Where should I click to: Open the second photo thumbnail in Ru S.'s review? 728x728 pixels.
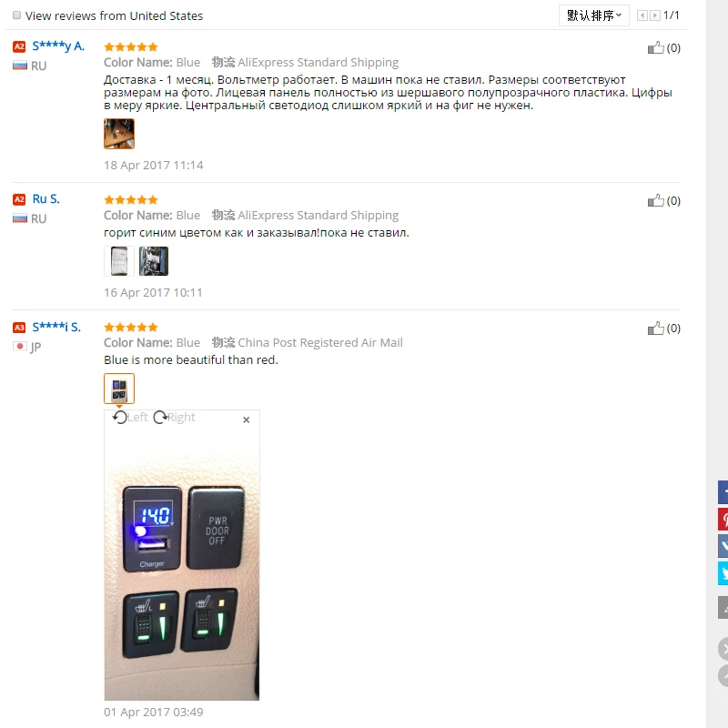[154, 261]
